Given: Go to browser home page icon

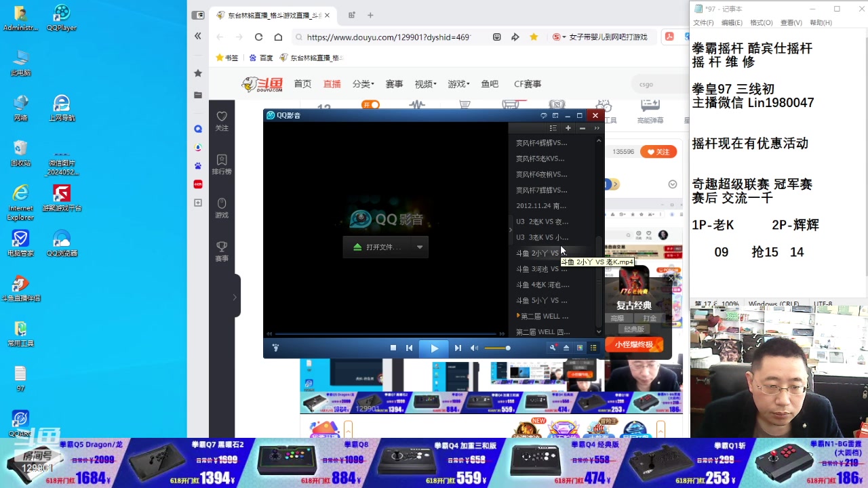Looking at the screenshot, I should click(278, 37).
